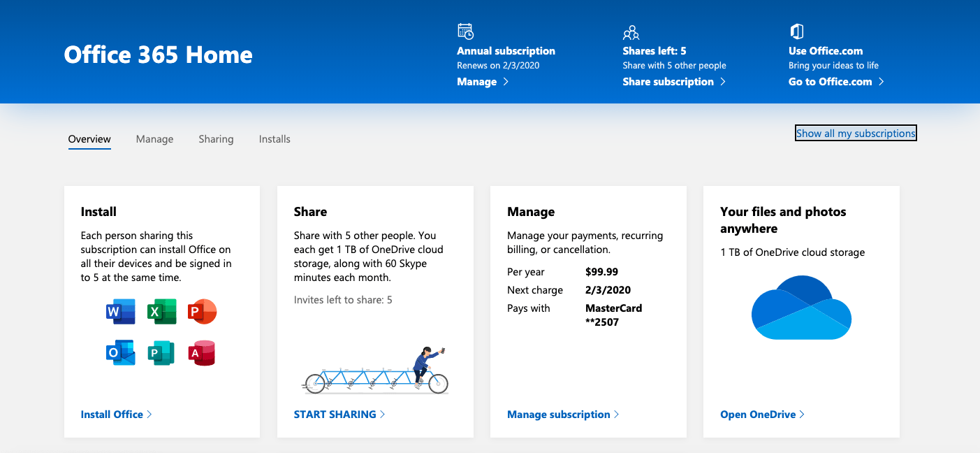Click the Outlook app icon

pyautogui.click(x=120, y=354)
